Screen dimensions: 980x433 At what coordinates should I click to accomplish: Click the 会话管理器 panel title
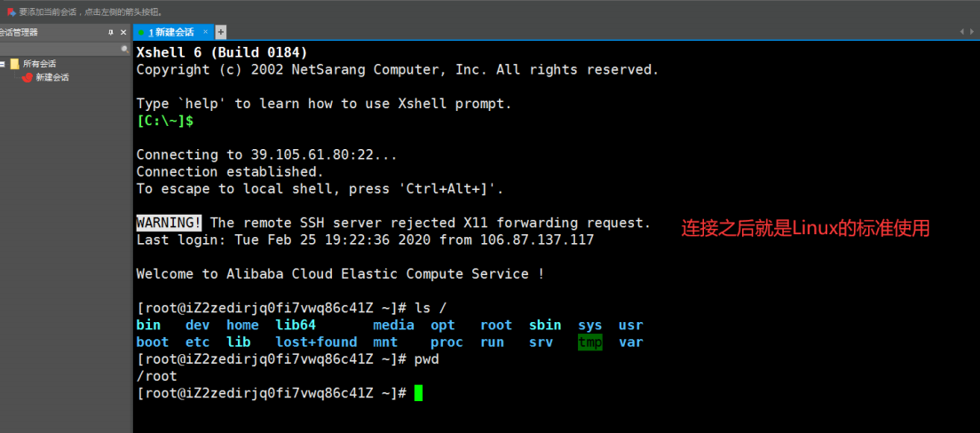[x=19, y=33]
